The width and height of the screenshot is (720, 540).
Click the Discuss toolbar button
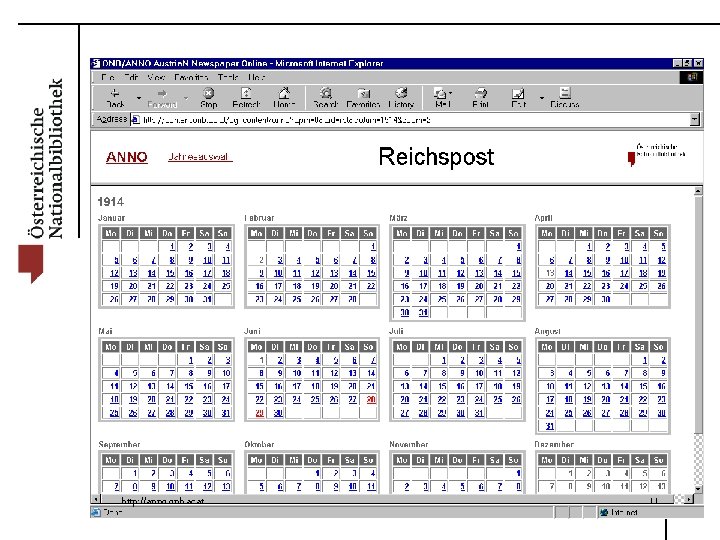coord(565,98)
